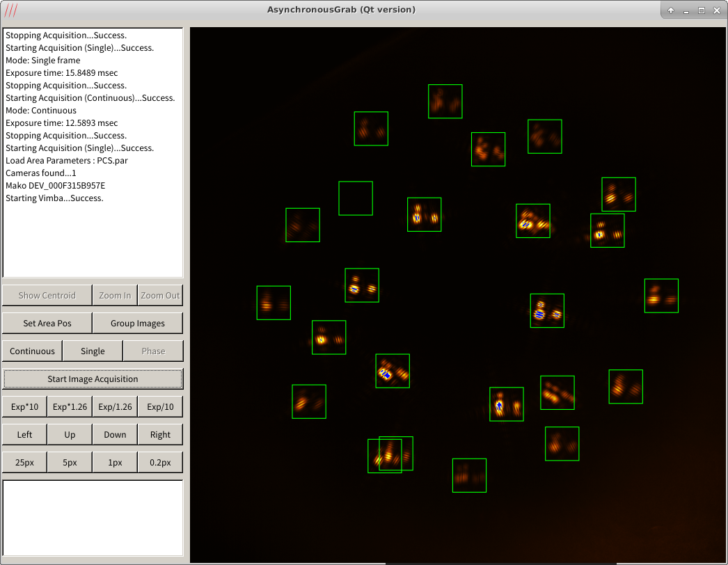The height and width of the screenshot is (565, 728).
Task: Click log line 'Cameras found...1'
Action: click(x=41, y=173)
